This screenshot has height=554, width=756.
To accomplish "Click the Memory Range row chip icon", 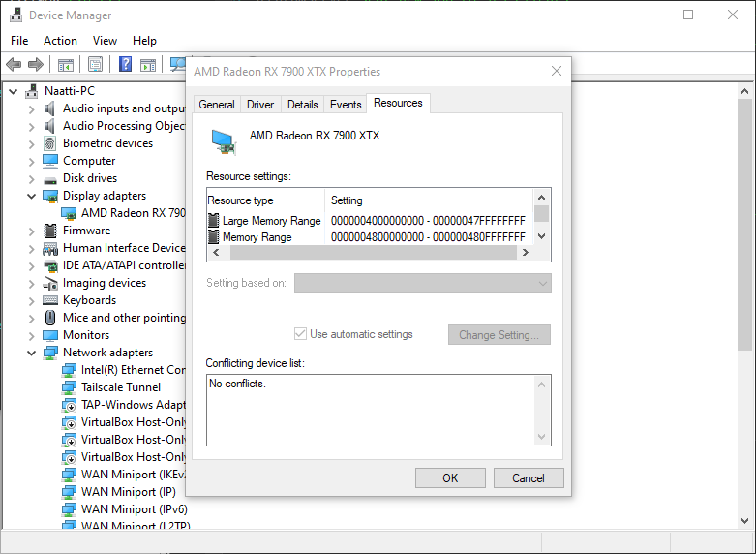I will tap(213, 237).
